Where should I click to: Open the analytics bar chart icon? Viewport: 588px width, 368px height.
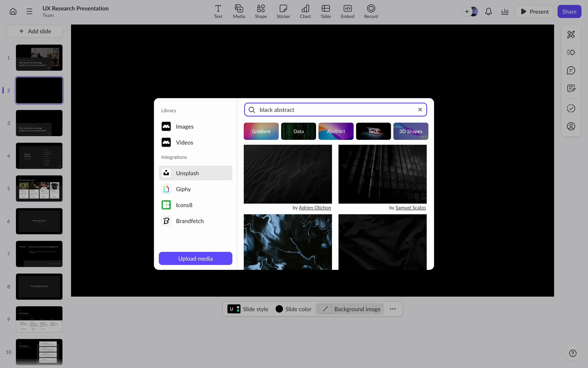505,12
